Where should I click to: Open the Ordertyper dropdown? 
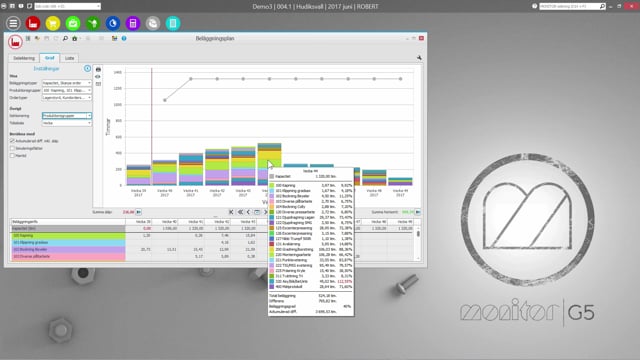67,98
